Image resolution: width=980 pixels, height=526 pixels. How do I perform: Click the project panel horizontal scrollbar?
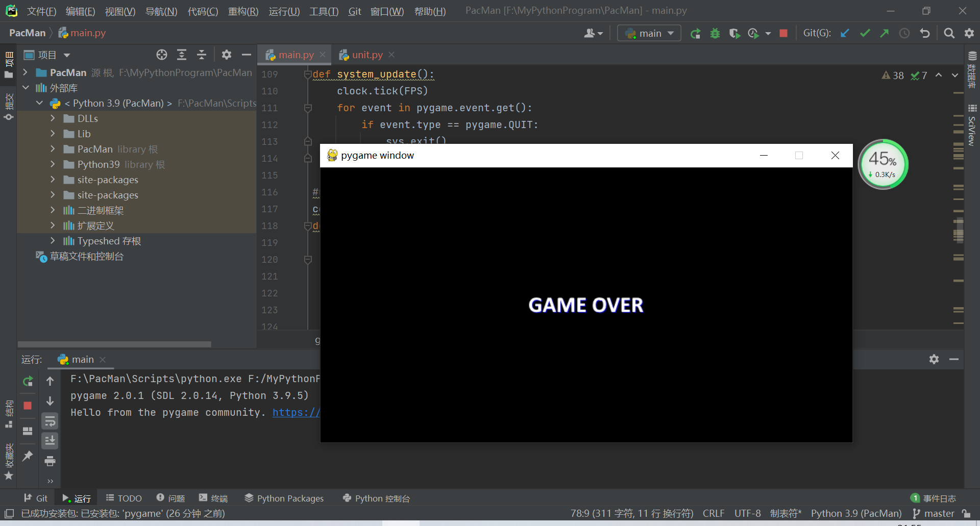tap(114, 344)
